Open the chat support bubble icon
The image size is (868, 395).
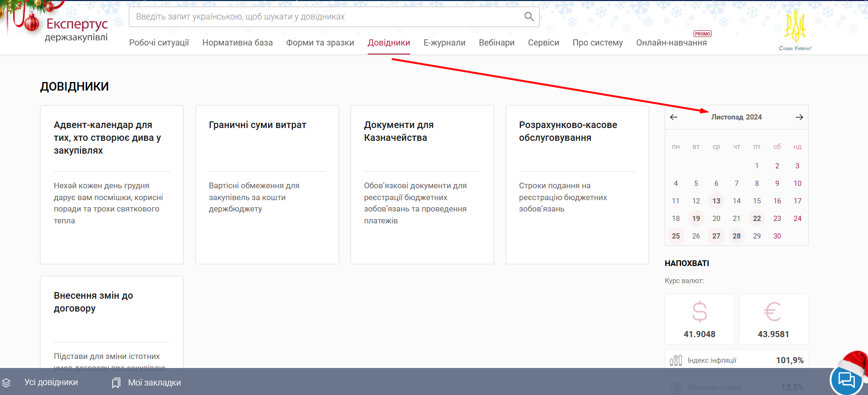[846, 380]
